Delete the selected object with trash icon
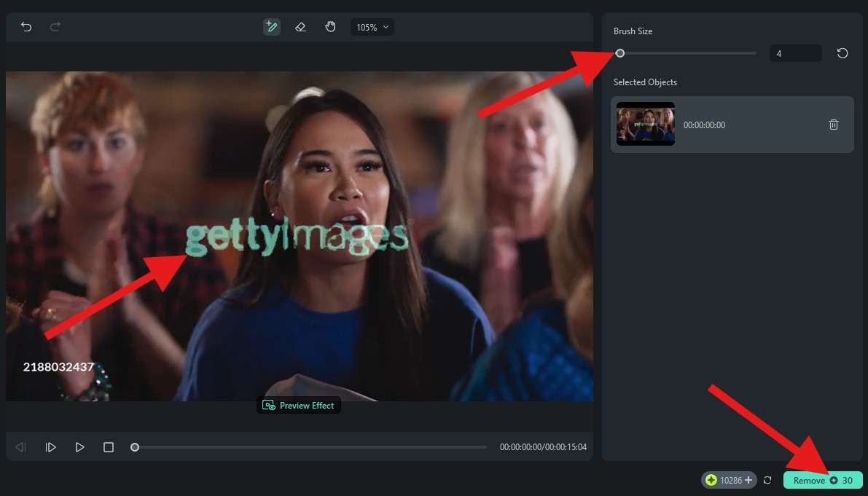Image resolution: width=868 pixels, height=496 pixels. (x=834, y=125)
